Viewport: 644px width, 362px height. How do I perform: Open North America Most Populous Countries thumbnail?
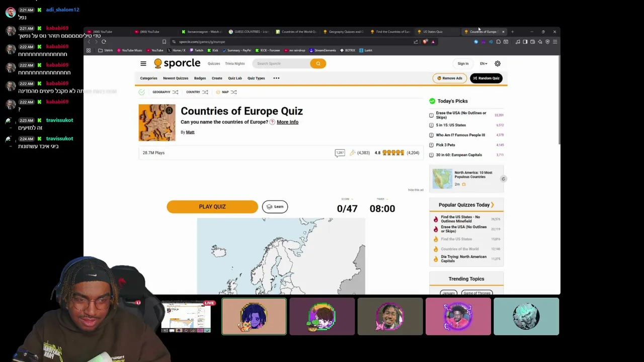tap(443, 179)
